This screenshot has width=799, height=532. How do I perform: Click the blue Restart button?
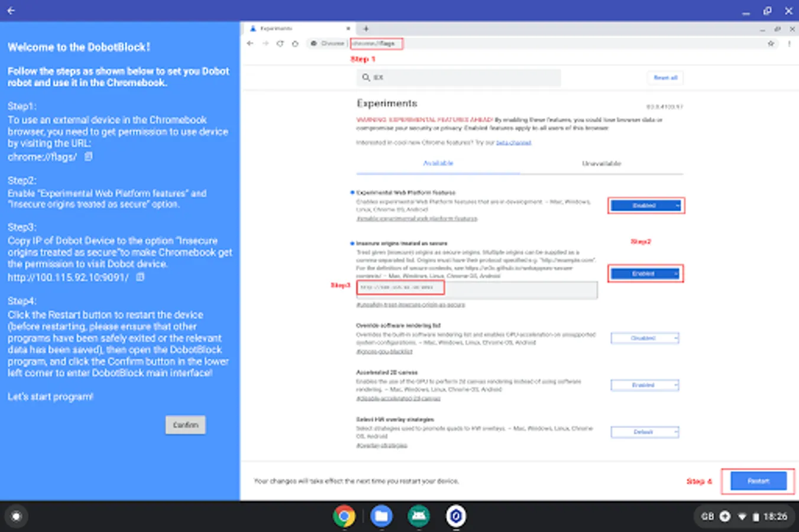point(759,481)
